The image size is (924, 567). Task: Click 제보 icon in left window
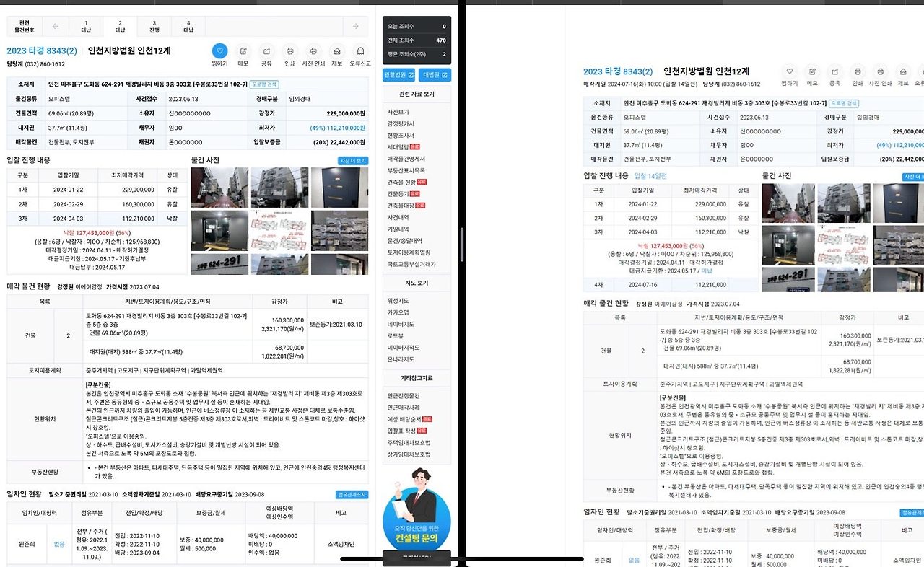coord(337,50)
